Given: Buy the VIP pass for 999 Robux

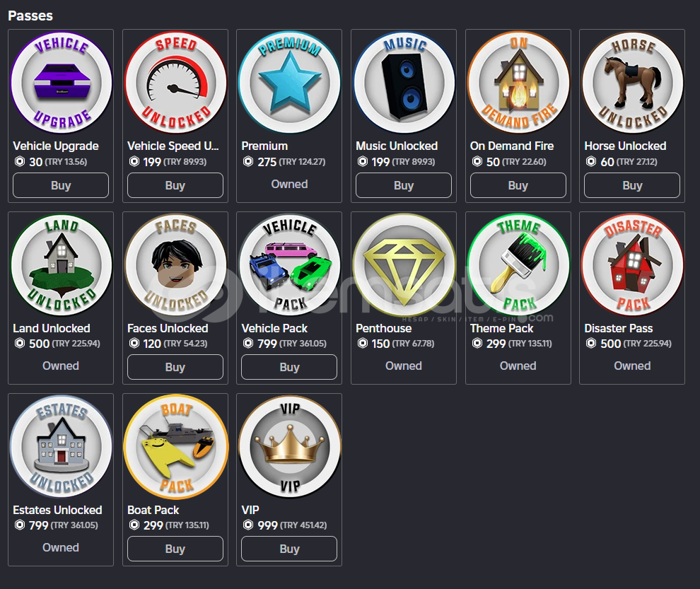Looking at the screenshot, I should pyautogui.click(x=289, y=549).
